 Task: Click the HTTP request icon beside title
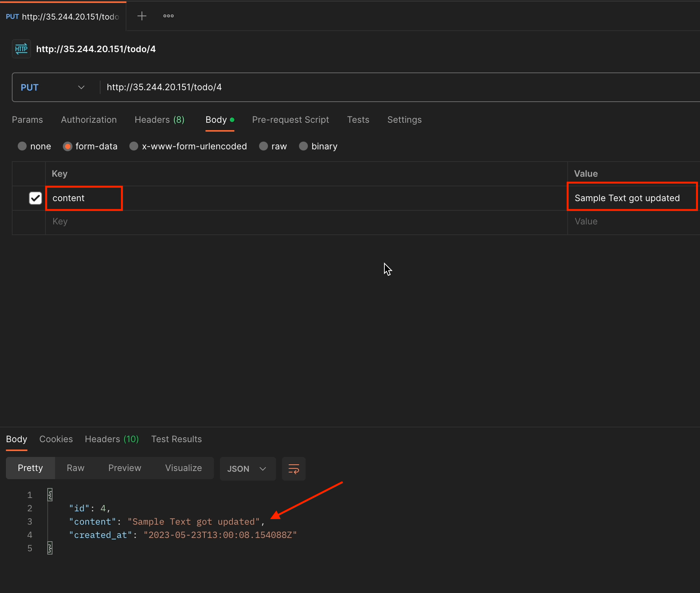coord(21,49)
